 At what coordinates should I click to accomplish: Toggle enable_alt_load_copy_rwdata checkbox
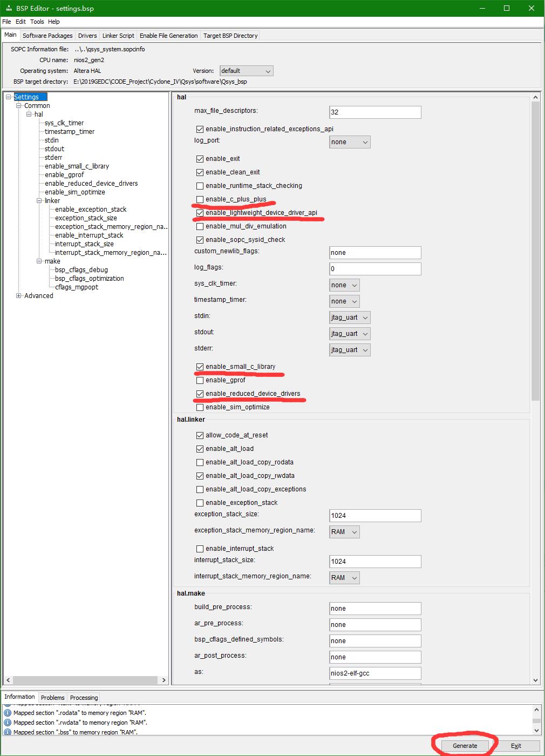pyautogui.click(x=200, y=476)
